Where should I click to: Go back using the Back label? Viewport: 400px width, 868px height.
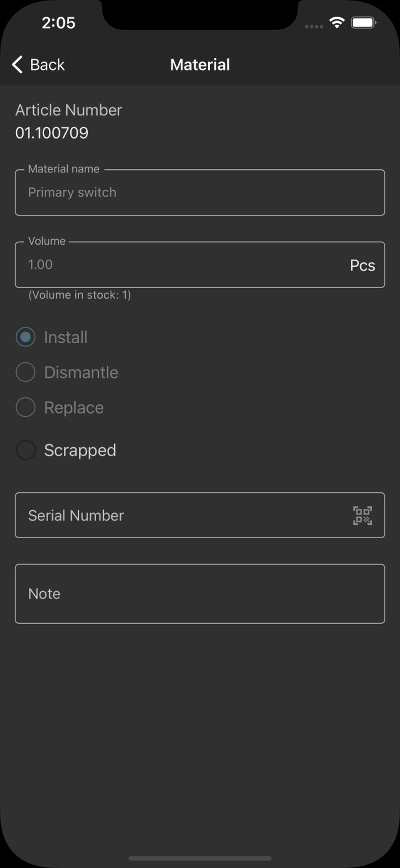[47, 65]
